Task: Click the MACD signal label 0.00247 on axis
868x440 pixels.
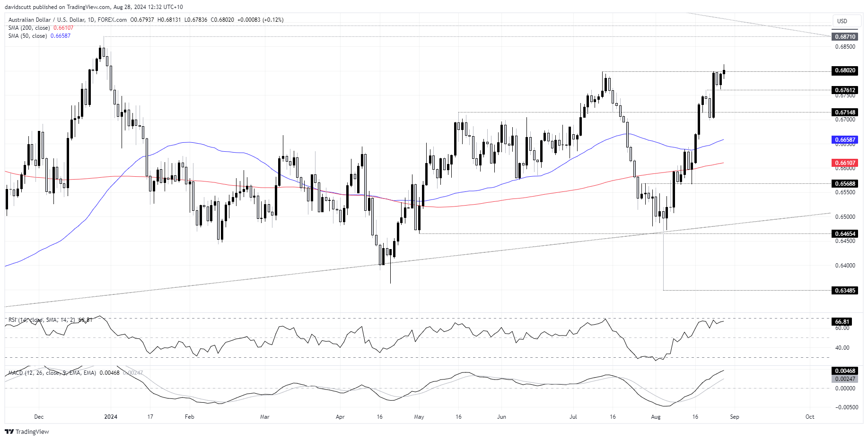Action: (x=845, y=379)
